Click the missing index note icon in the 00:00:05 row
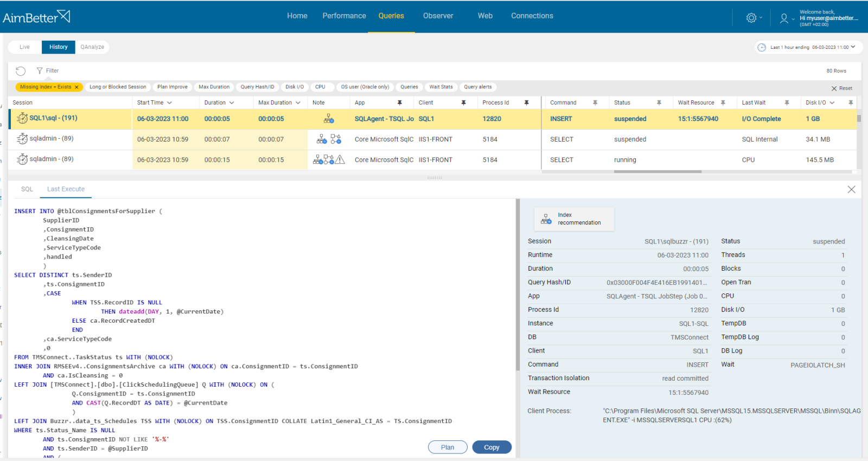868x461 pixels. tap(329, 119)
